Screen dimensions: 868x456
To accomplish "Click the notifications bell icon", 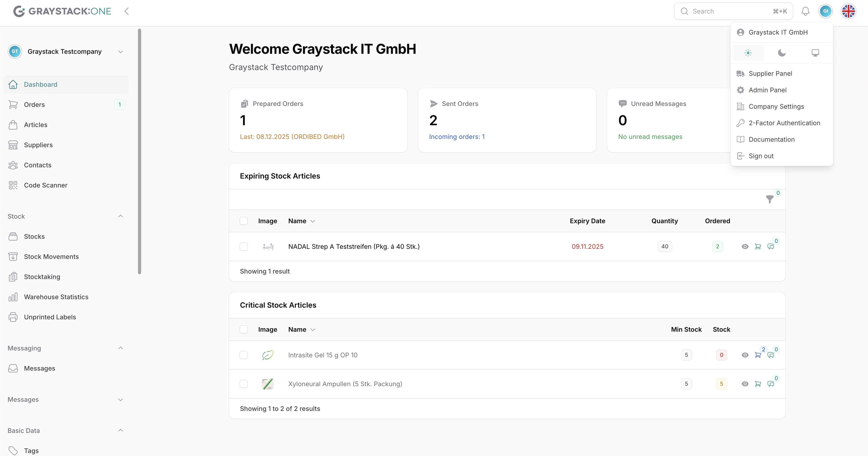I will point(805,11).
